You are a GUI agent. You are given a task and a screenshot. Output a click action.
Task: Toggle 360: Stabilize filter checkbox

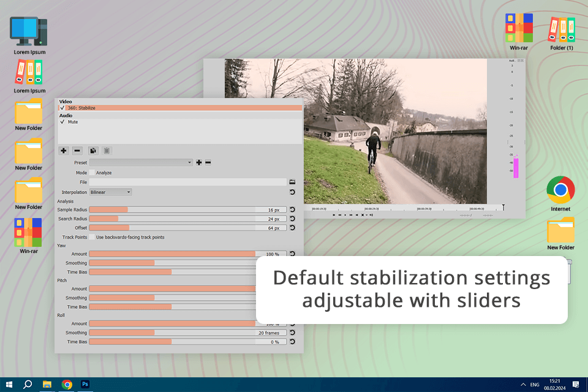click(x=62, y=108)
